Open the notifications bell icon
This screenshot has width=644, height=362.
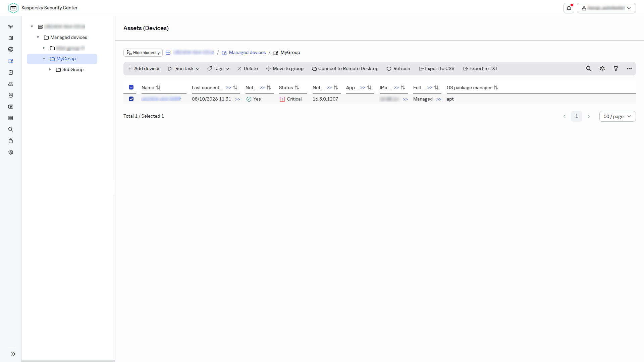(x=569, y=8)
